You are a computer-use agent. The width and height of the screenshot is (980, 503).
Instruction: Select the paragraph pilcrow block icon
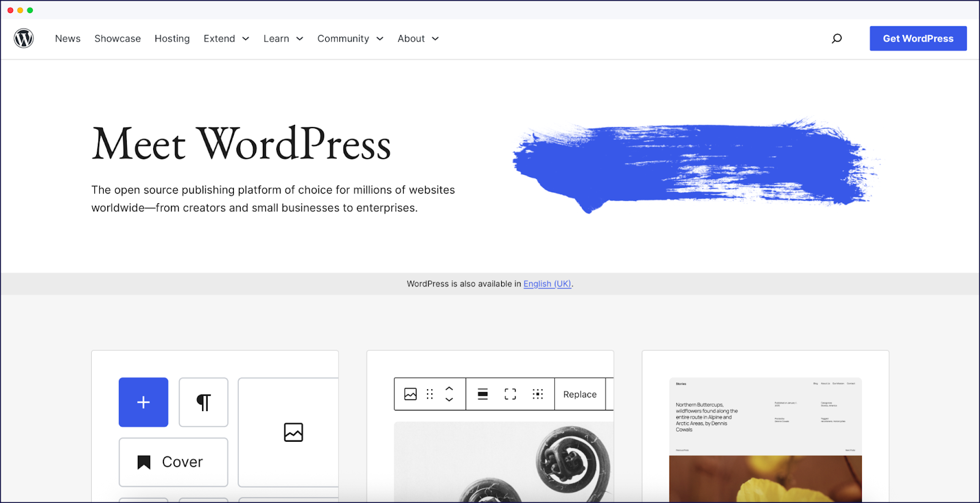click(x=203, y=402)
